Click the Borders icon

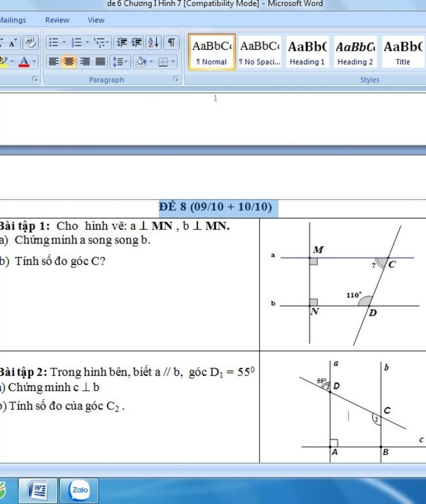pos(163,62)
